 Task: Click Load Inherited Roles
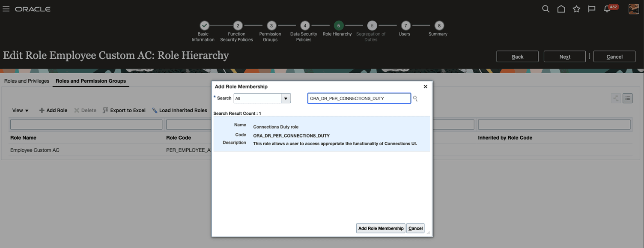[180, 110]
